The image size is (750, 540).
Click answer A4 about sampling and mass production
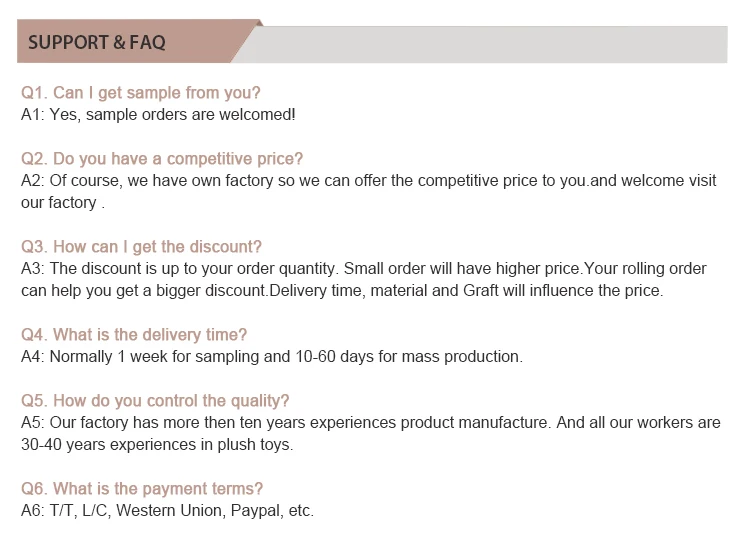(272, 356)
